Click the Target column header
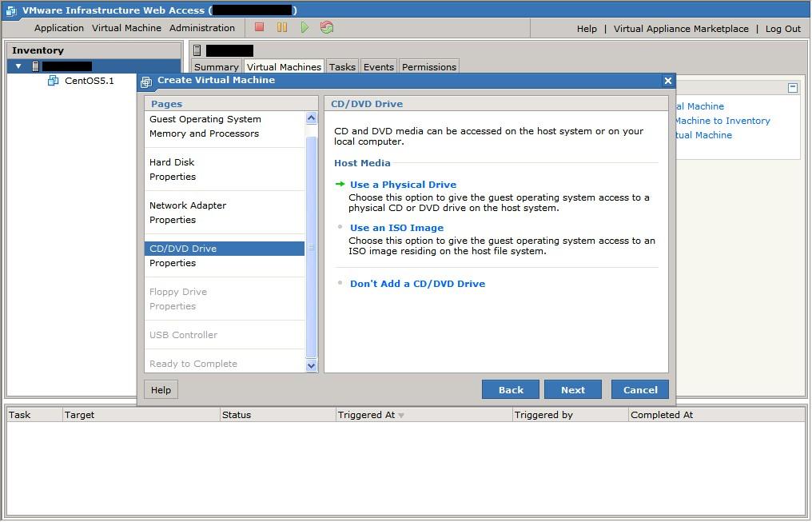Screen dimensions: 812x522 click(141, 415)
